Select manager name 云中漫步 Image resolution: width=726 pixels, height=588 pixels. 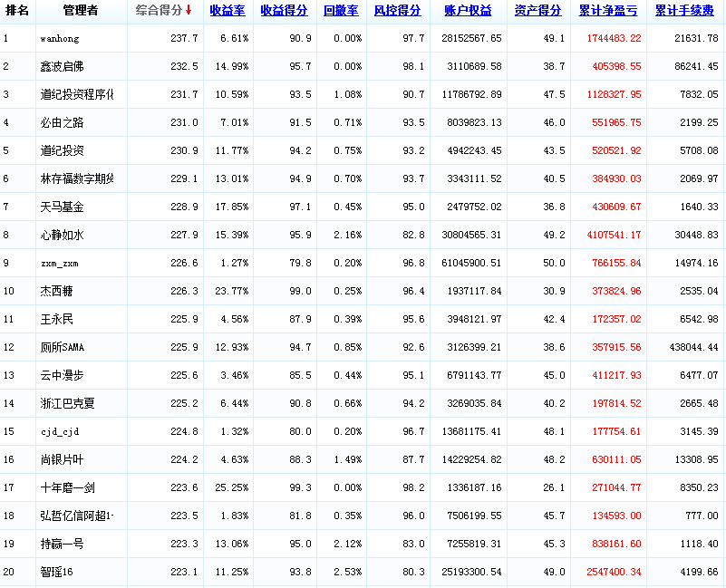pyautogui.click(x=62, y=375)
